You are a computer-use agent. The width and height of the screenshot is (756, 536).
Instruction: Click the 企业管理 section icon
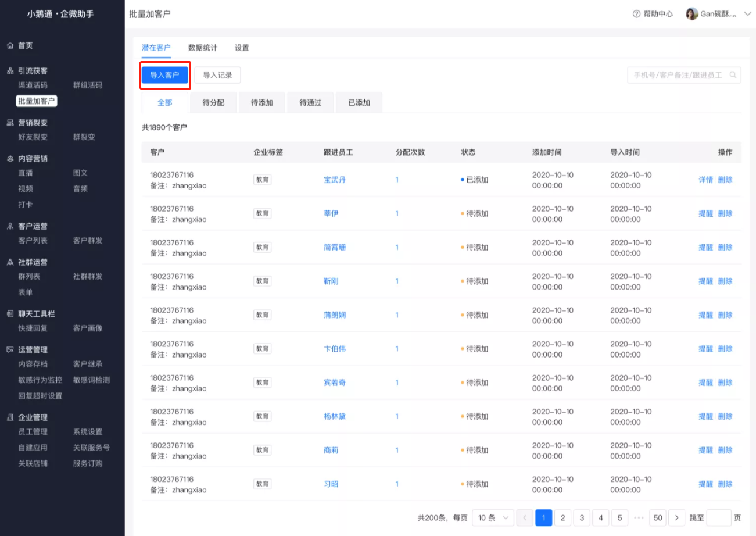pyautogui.click(x=10, y=417)
